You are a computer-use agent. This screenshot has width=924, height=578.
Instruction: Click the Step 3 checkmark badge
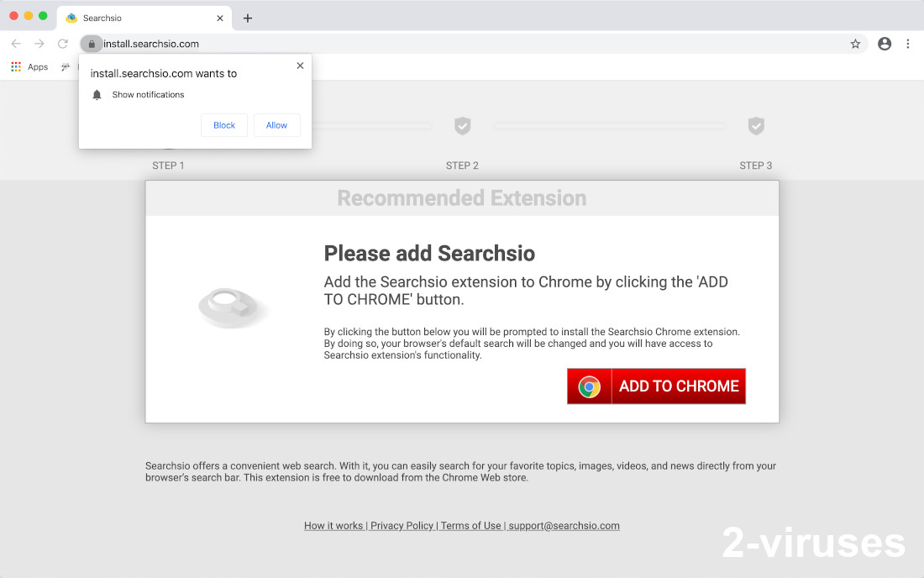[756, 126]
